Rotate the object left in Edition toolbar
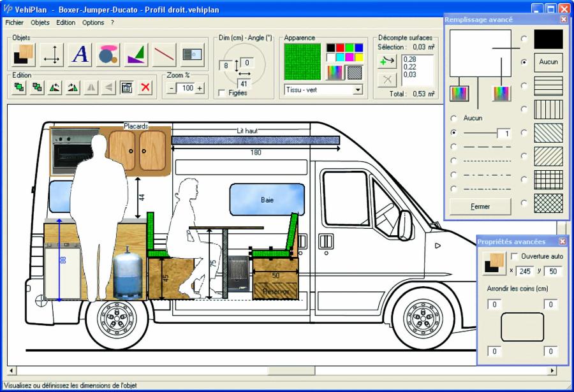 coord(55,87)
